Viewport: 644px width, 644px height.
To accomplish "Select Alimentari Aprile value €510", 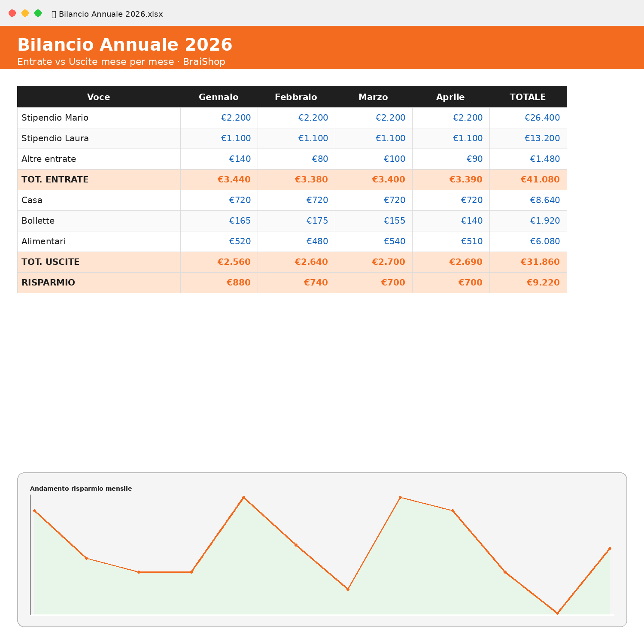I will click(x=451, y=241).
